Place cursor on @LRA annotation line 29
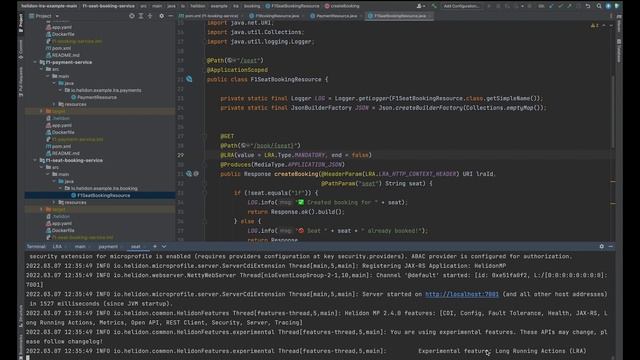The image size is (640, 360). (296, 155)
